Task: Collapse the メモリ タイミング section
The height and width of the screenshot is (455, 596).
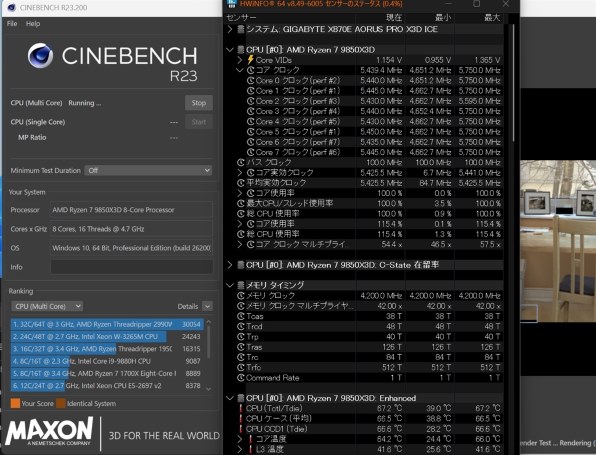Action: pos(230,285)
